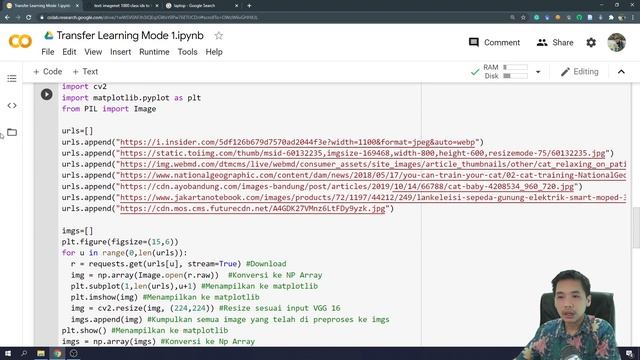This screenshot has height=360, width=640.
Task: Open the notification center in the taskbar
Action: click(629, 353)
